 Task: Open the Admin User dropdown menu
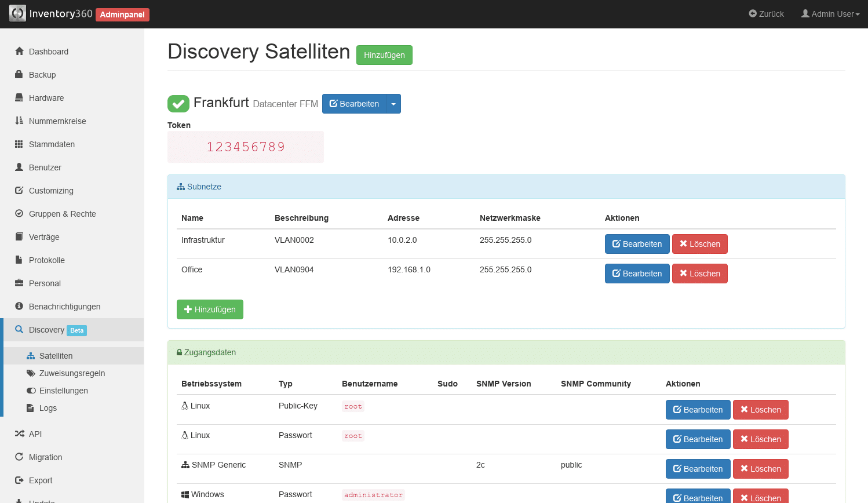(x=830, y=14)
